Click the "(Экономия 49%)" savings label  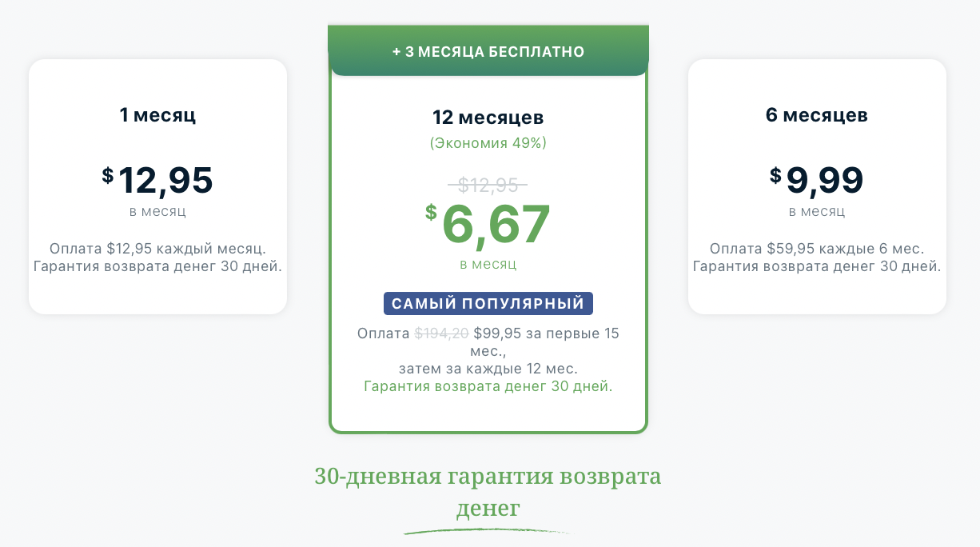click(x=488, y=143)
